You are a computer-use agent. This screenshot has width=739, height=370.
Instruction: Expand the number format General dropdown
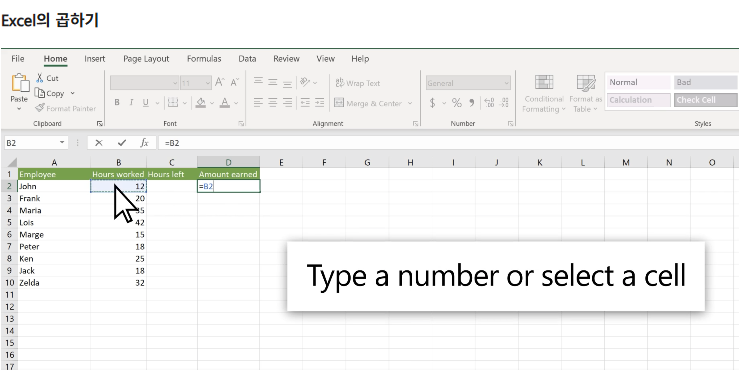pyautogui.click(x=506, y=83)
